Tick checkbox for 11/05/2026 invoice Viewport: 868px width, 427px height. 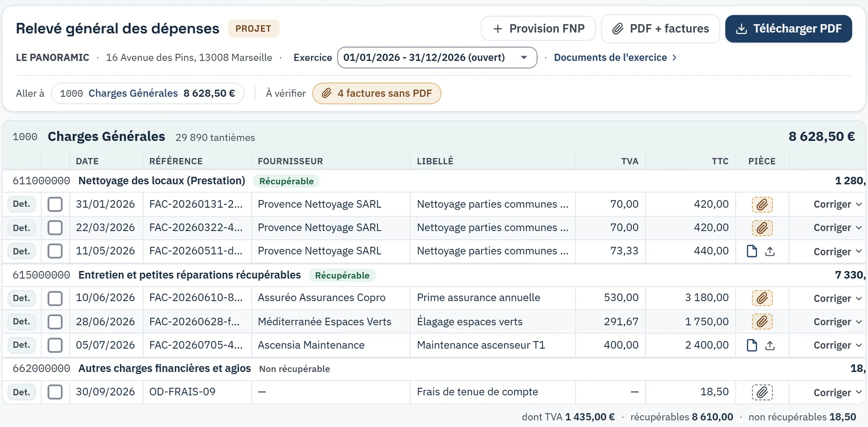pyautogui.click(x=55, y=251)
